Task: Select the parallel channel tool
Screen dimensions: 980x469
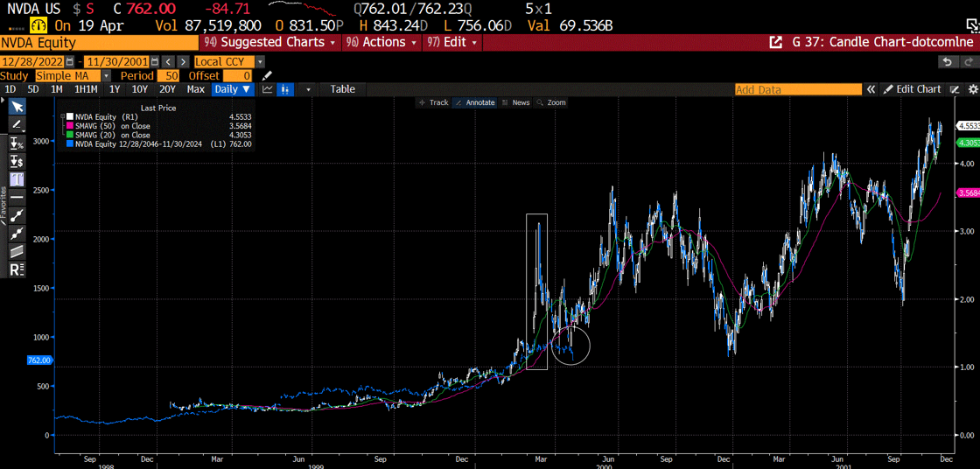Action: pyautogui.click(x=17, y=251)
